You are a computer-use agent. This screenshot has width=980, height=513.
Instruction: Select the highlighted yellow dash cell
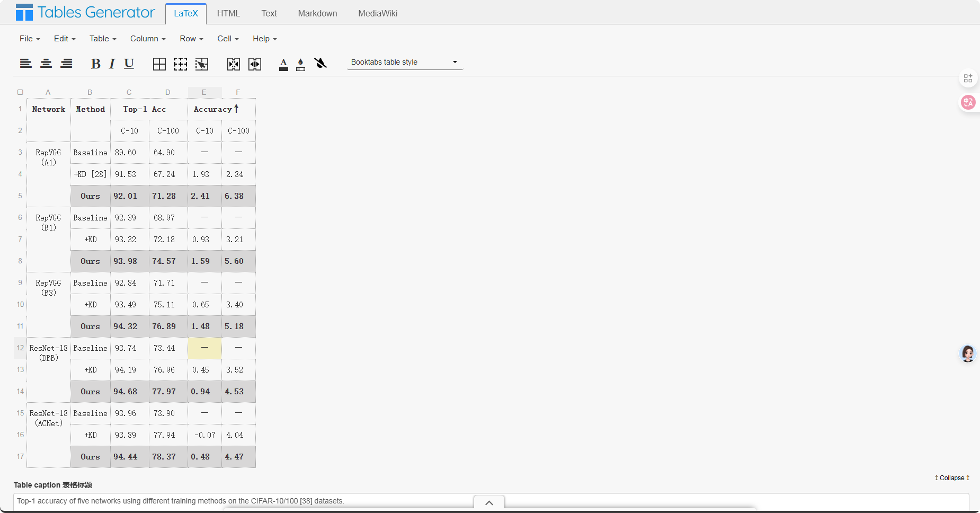tap(205, 348)
